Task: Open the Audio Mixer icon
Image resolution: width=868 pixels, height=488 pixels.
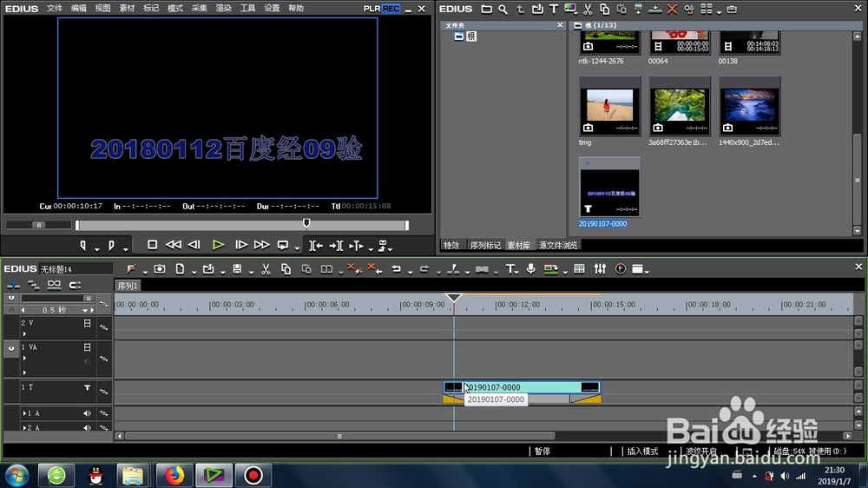Action: tap(600, 268)
